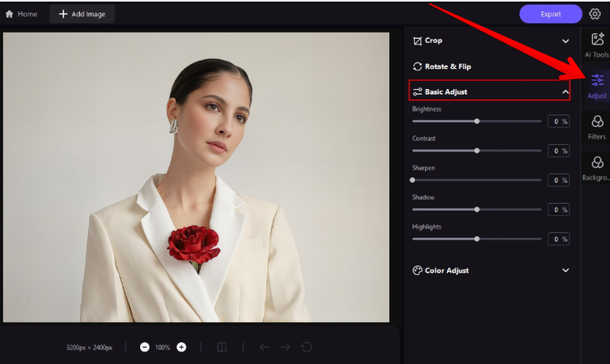Click the Brightness label
Screen dimensions: 610x364
(x=427, y=109)
